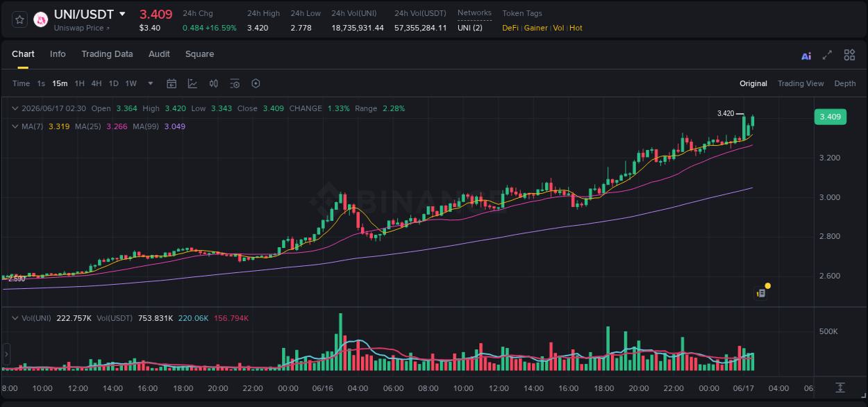The width and height of the screenshot is (868, 407).
Task: Click the DeFi token tag
Action: 510,28
